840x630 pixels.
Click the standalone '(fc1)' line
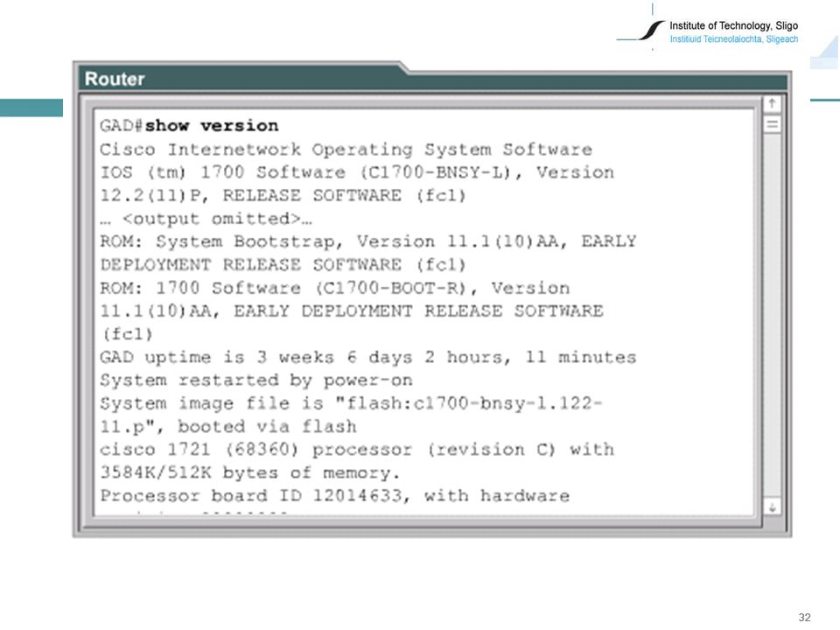127,334
